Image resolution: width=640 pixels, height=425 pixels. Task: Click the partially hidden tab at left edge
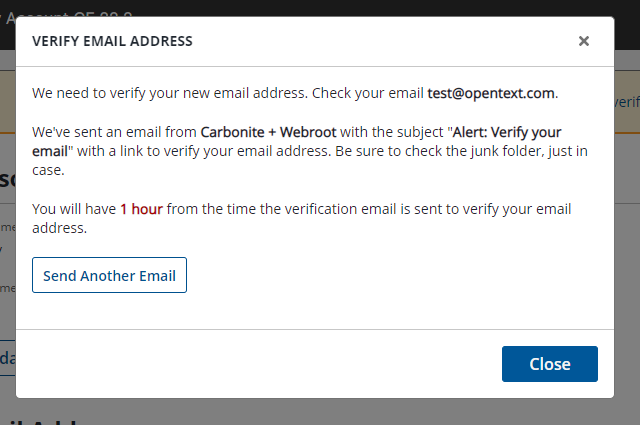(x=7, y=358)
